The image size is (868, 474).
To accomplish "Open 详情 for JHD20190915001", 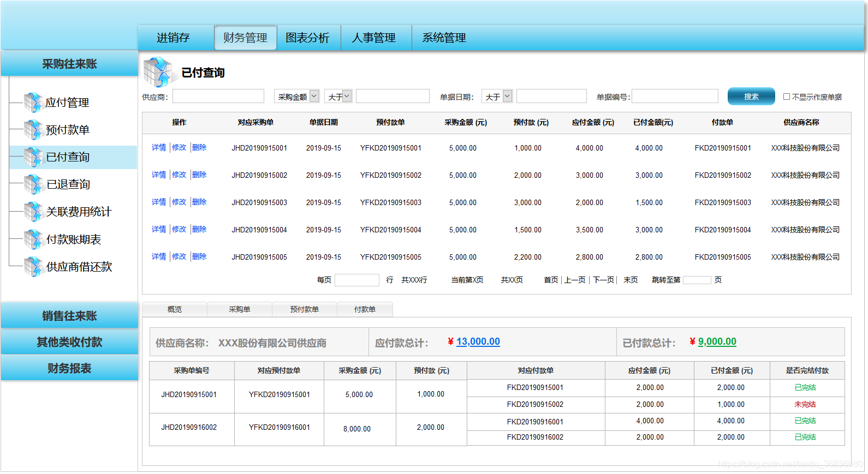I will (x=159, y=147).
